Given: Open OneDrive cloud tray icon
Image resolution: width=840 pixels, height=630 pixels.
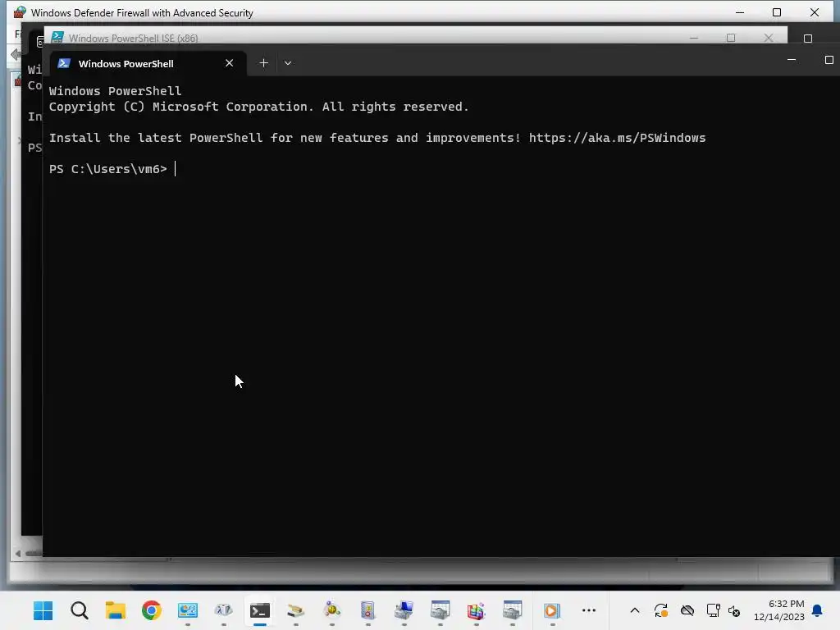Looking at the screenshot, I should pyautogui.click(x=687, y=610).
